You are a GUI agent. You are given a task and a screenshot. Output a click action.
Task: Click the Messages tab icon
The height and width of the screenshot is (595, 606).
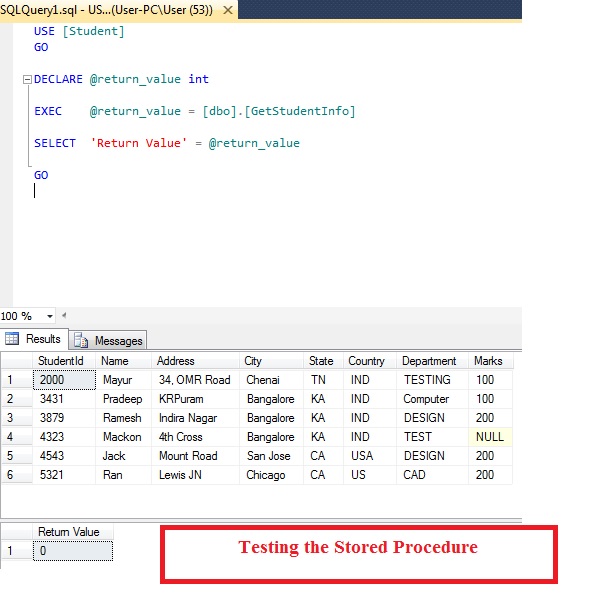81,340
